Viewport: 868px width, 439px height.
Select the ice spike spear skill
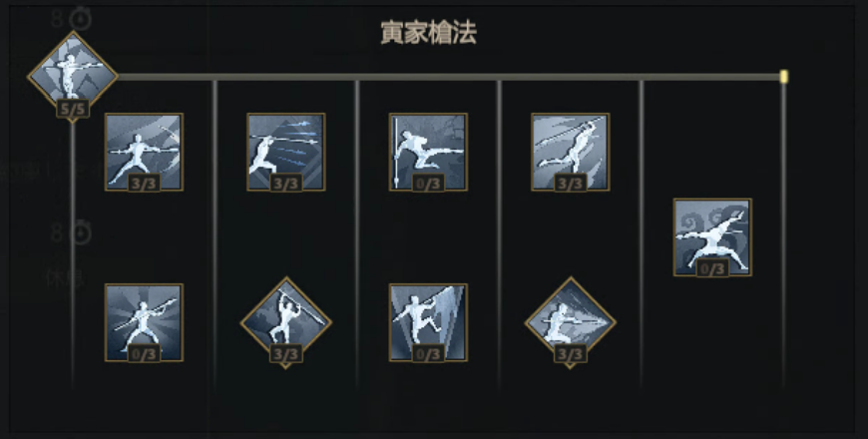click(x=428, y=322)
